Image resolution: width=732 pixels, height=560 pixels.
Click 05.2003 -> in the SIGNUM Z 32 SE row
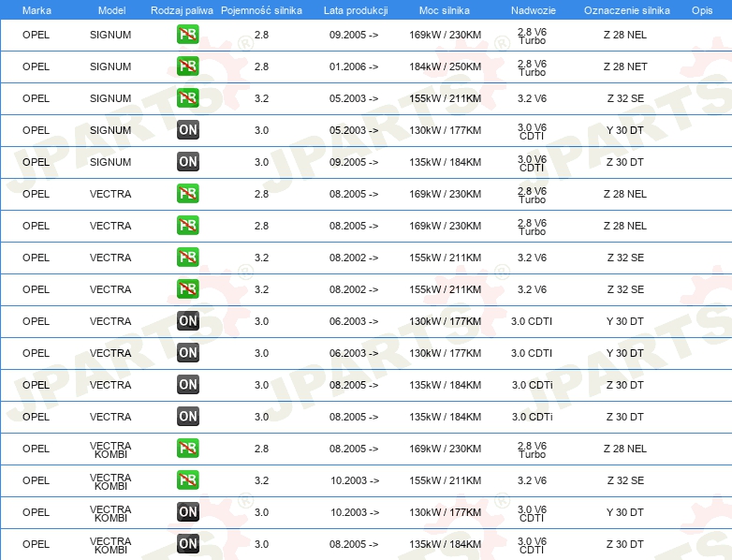click(x=354, y=98)
